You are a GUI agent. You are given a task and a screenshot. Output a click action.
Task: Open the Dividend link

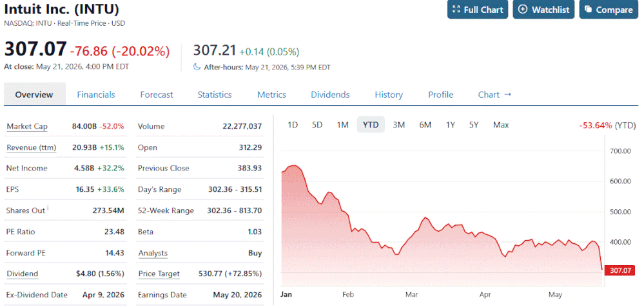pos(22,274)
